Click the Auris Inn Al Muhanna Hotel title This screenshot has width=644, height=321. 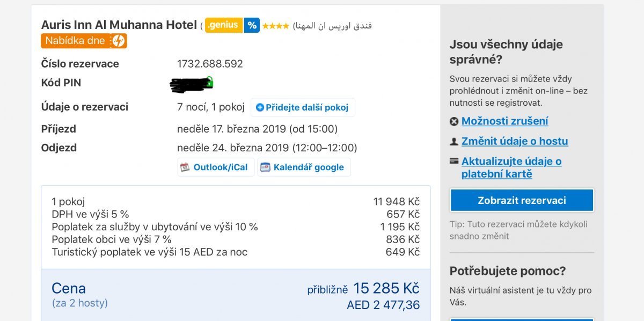pos(119,25)
